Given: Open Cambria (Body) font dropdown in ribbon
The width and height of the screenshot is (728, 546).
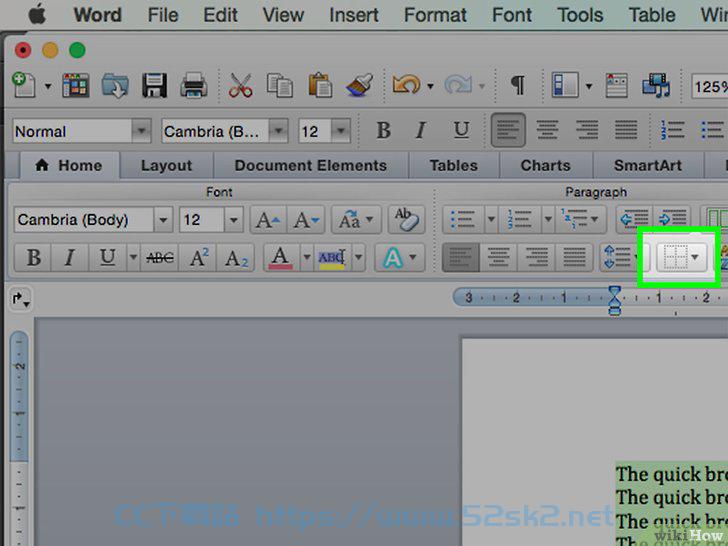Looking at the screenshot, I should (x=163, y=220).
